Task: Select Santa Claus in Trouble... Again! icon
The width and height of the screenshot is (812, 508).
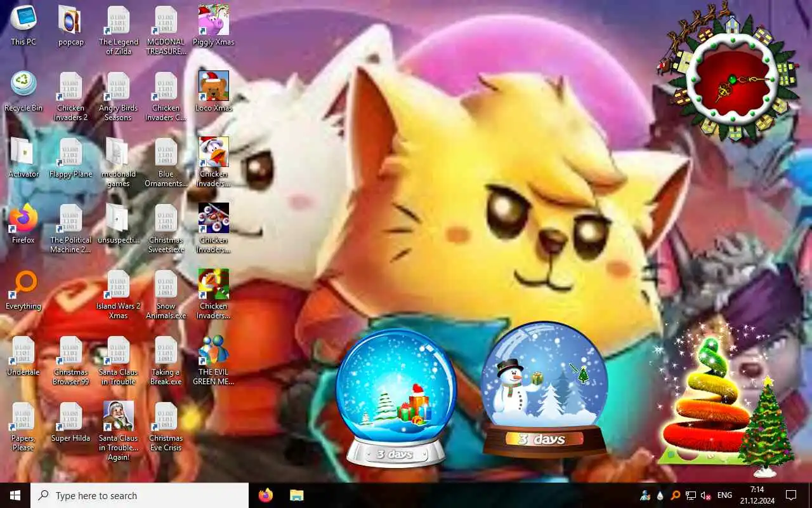Action: pos(119,431)
